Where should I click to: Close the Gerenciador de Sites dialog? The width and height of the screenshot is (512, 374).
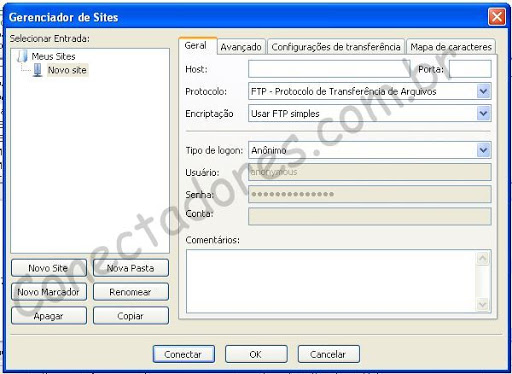point(497,17)
